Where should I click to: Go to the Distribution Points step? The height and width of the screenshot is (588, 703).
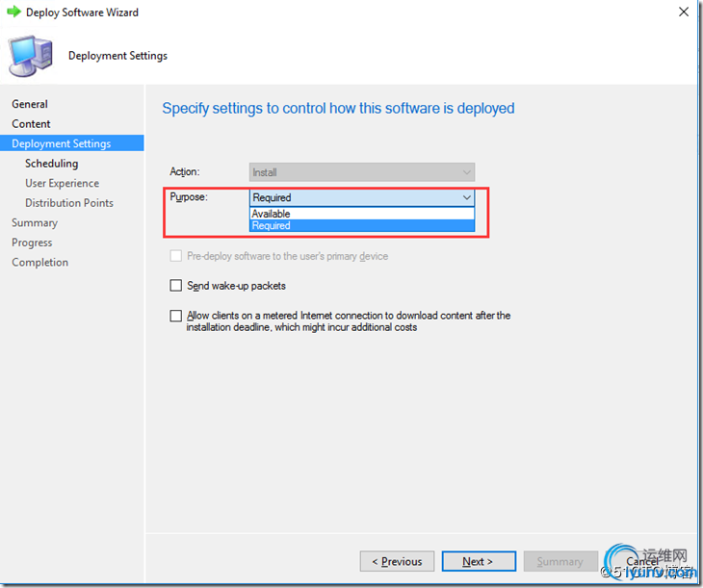click(x=69, y=202)
